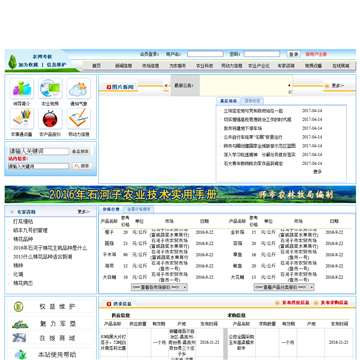
Task: Open 发布供应信息 link
Action: click(295, 303)
